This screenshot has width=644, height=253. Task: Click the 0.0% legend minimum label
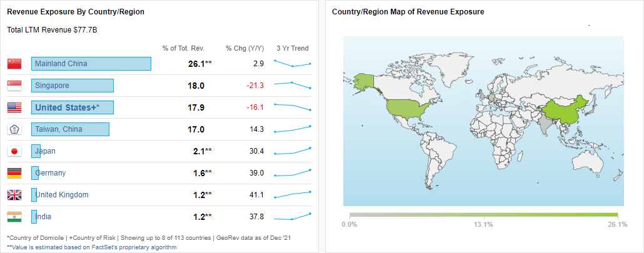point(349,224)
